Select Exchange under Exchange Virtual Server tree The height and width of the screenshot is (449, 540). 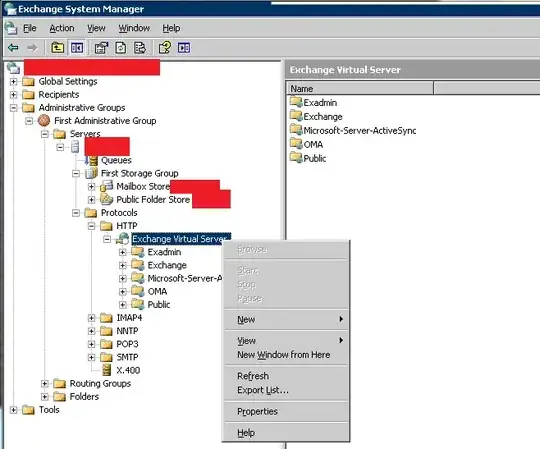coord(167,265)
